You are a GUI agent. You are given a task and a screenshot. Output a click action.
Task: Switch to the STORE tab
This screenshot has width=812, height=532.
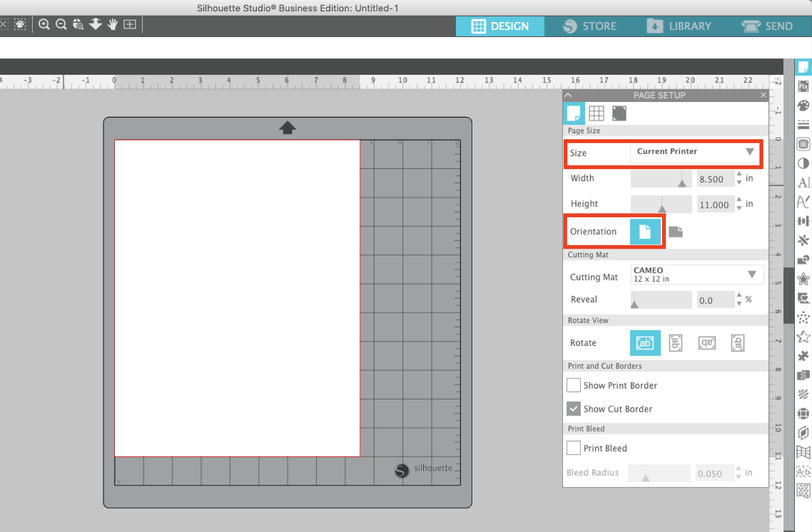point(590,26)
